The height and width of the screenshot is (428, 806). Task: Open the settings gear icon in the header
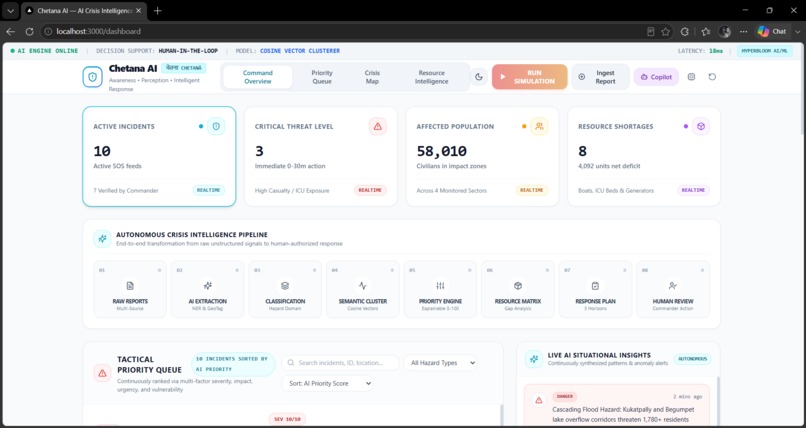(x=691, y=77)
